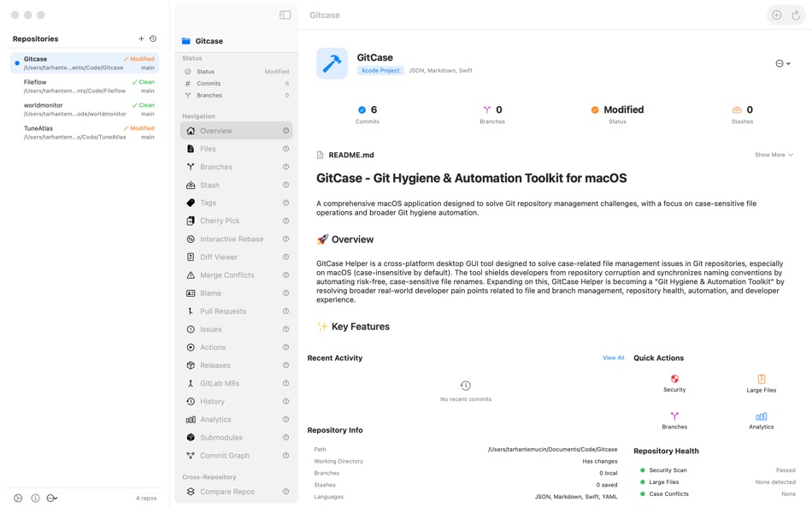Click the Diff Viewer icon
812x508 pixels.
(191, 257)
